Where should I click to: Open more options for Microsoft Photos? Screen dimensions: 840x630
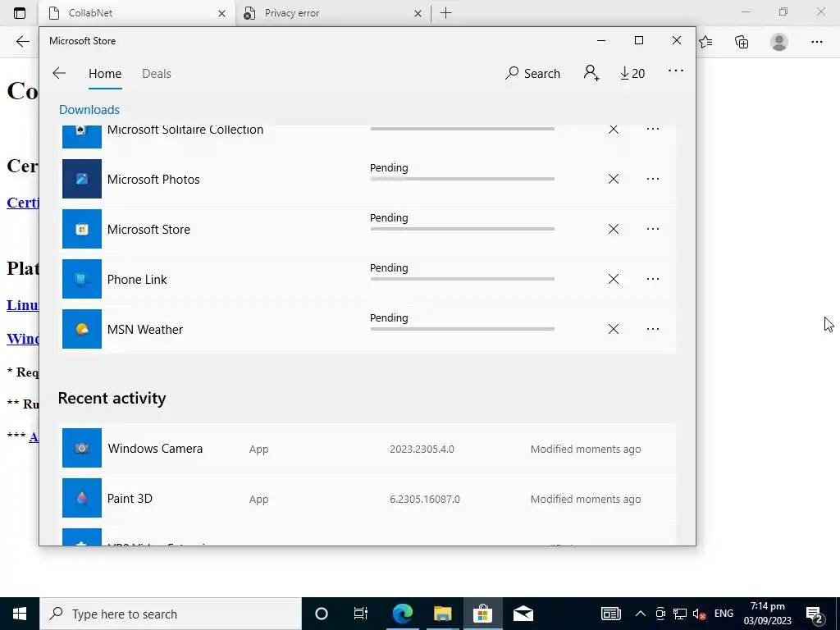[x=652, y=179]
